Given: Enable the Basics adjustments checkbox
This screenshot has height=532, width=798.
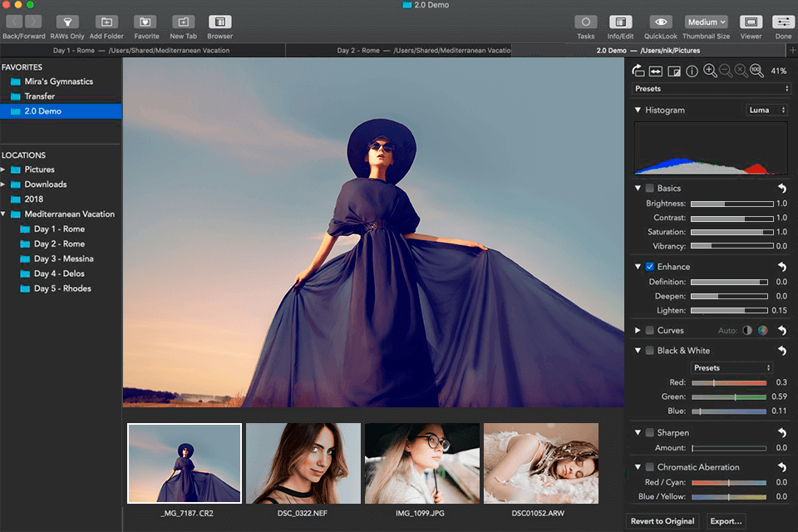Looking at the screenshot, I should [x=650, y=189].
